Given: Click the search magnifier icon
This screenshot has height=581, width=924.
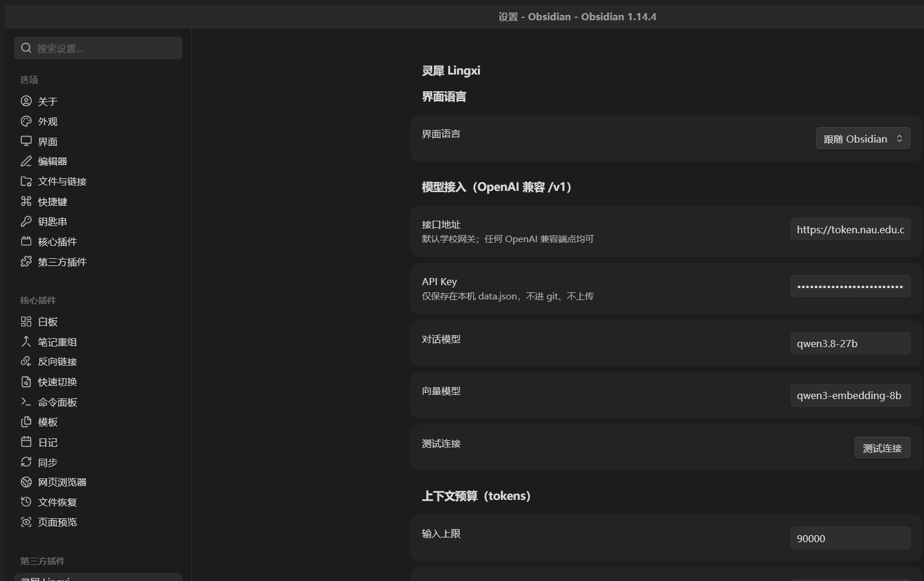Looking at the screenshot, I should (26, 48).
